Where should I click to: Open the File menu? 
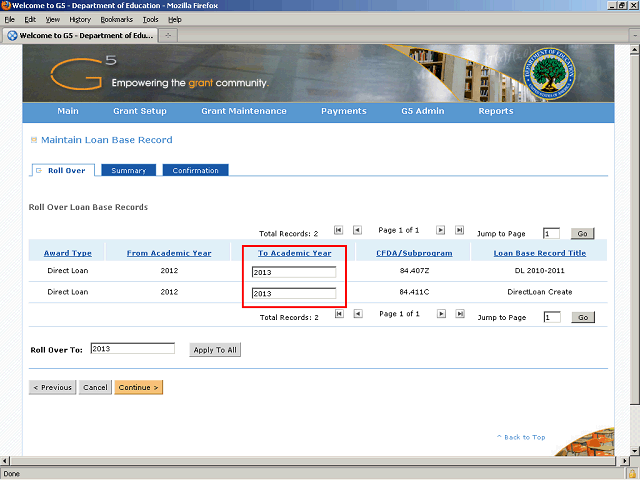point(9,20)
